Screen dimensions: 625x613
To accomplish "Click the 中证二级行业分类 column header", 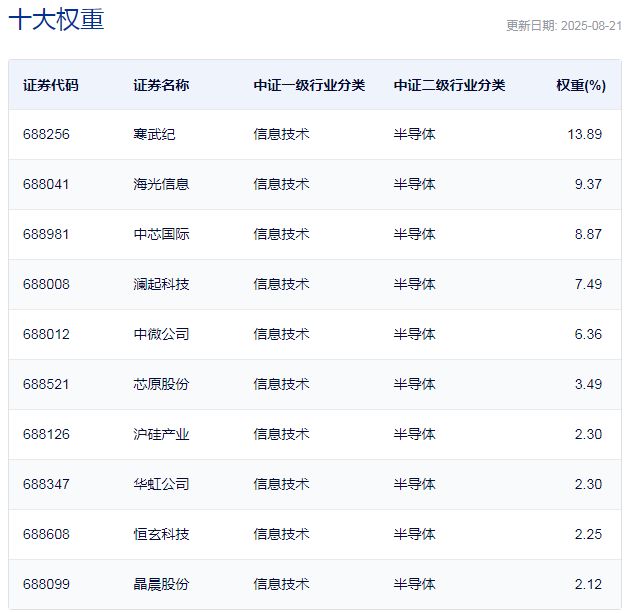I will tap(449, 85).
